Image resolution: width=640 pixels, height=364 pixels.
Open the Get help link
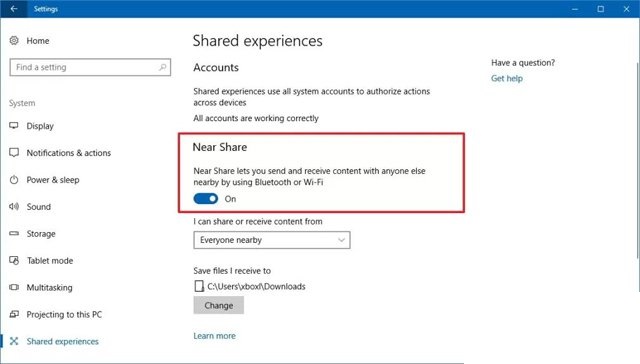507,78
